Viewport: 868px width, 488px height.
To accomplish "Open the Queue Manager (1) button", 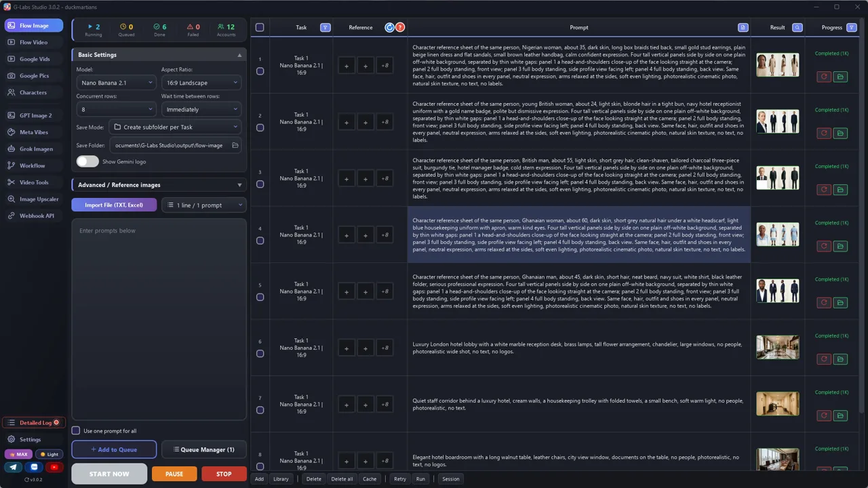I will (203, 449).
